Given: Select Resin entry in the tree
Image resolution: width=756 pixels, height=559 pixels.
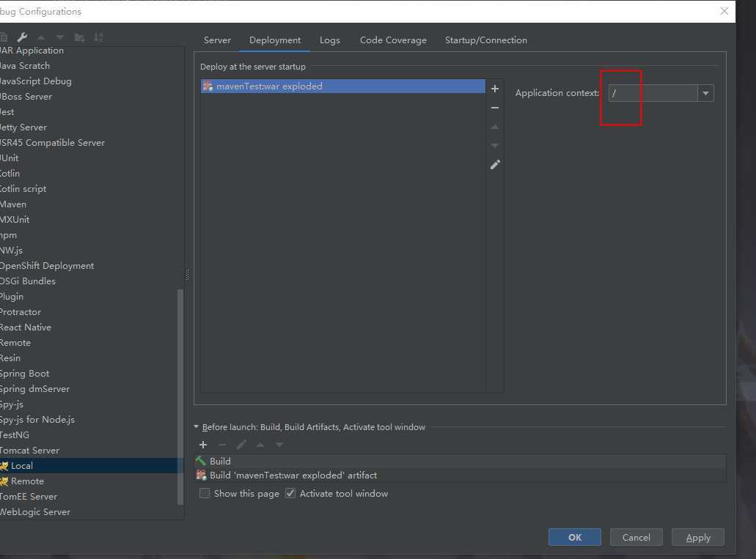Looking at the screenshot, I should (10, 358).
